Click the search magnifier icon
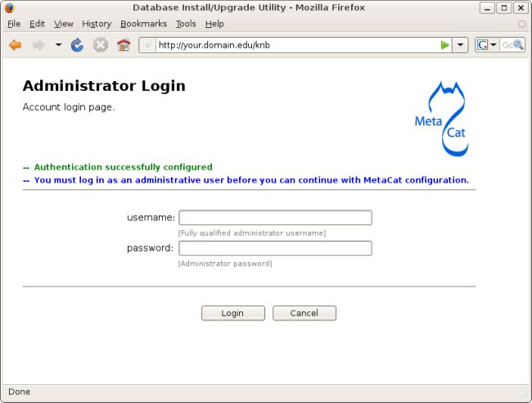Viewport: 532px width, 403px height. point(518,45)
